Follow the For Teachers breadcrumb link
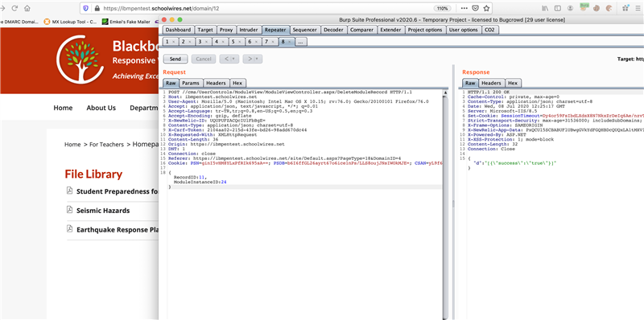Screen dimensions: 644x320 click(x=106, y=145)
